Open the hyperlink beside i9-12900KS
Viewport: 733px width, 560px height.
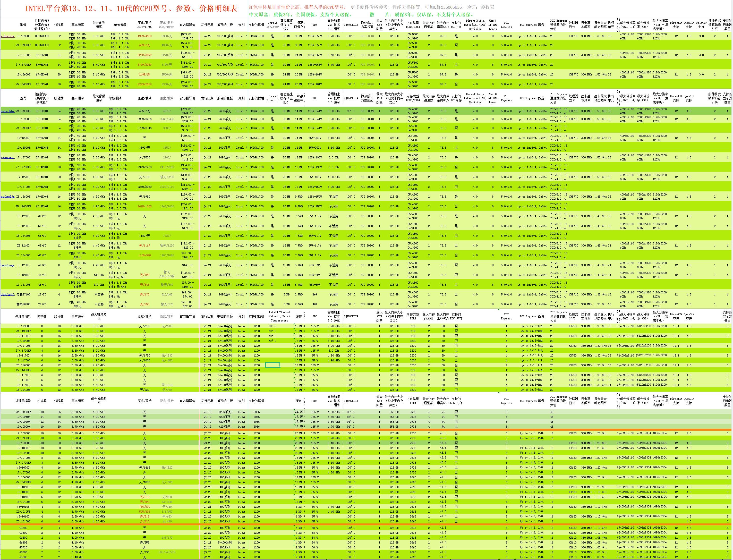pyautogui.click(x=7, y=111)
